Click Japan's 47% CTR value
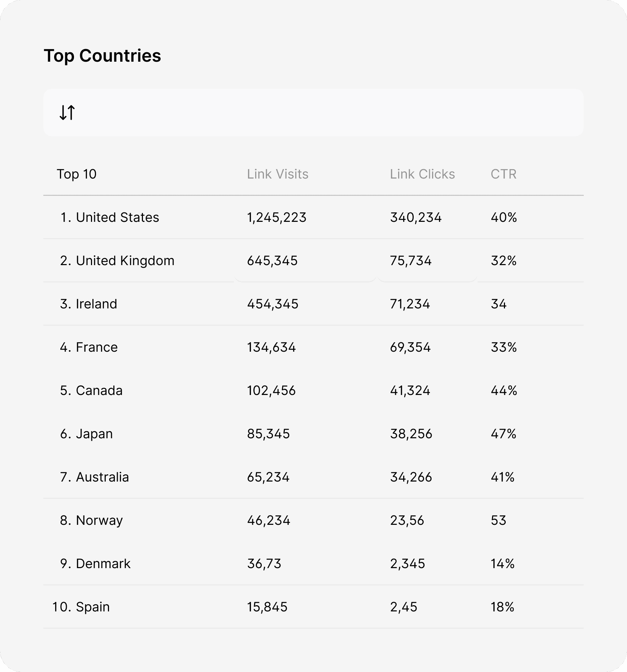 [x=503, y=434]
